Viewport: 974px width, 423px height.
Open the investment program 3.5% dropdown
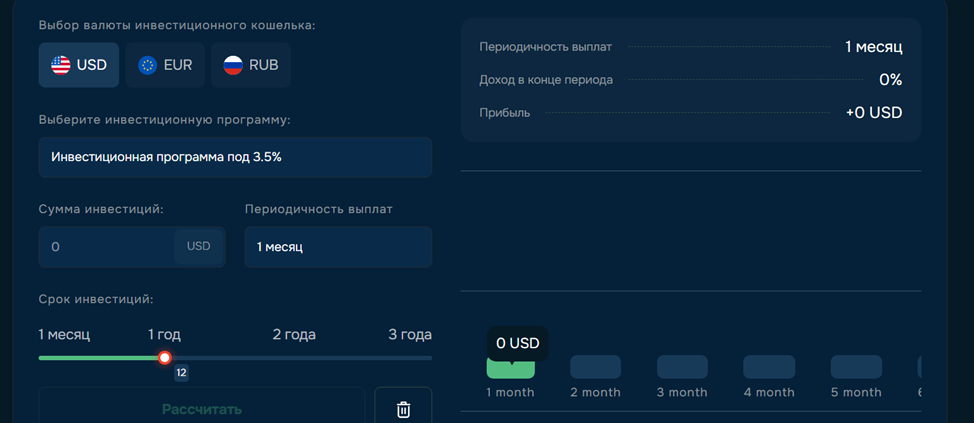click(x=235, y=157)
